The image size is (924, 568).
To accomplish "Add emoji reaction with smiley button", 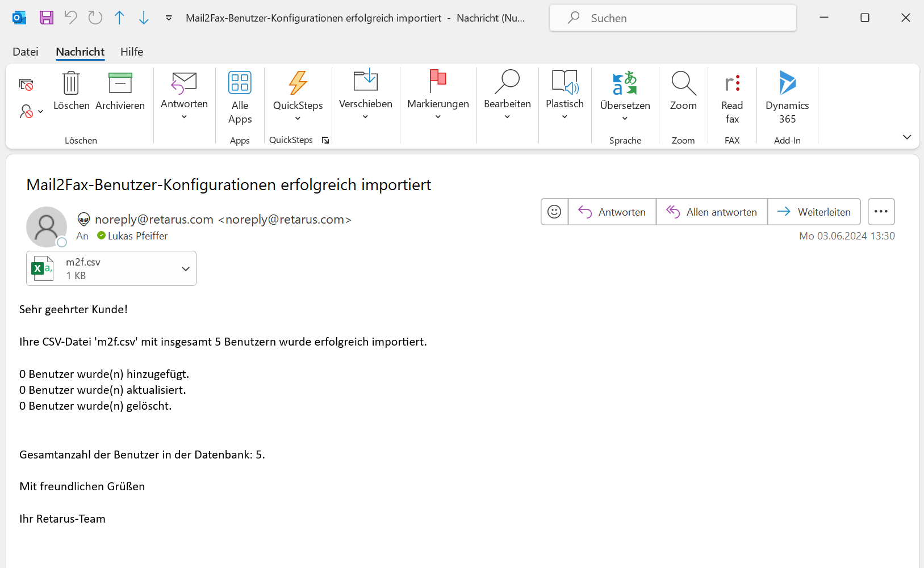I will tap(554, 212).
